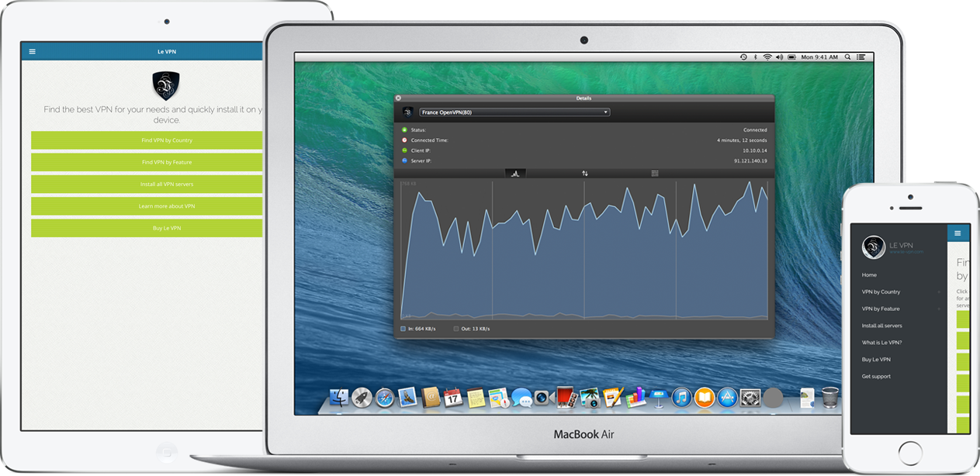Click the Server IP blue icon

404,160
